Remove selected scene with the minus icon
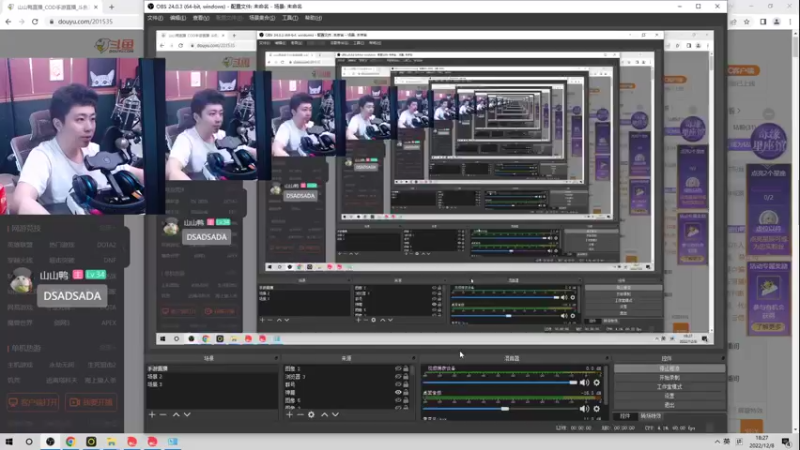 point(163,415)
